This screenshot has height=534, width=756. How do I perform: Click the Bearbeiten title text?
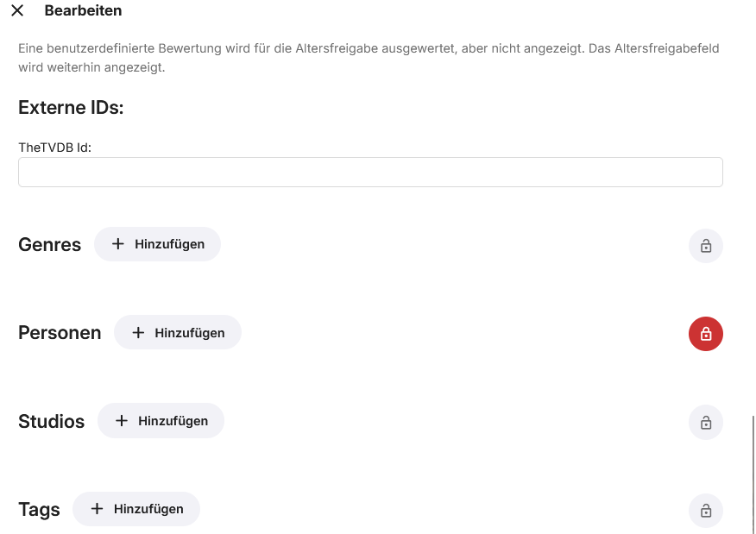83,10
